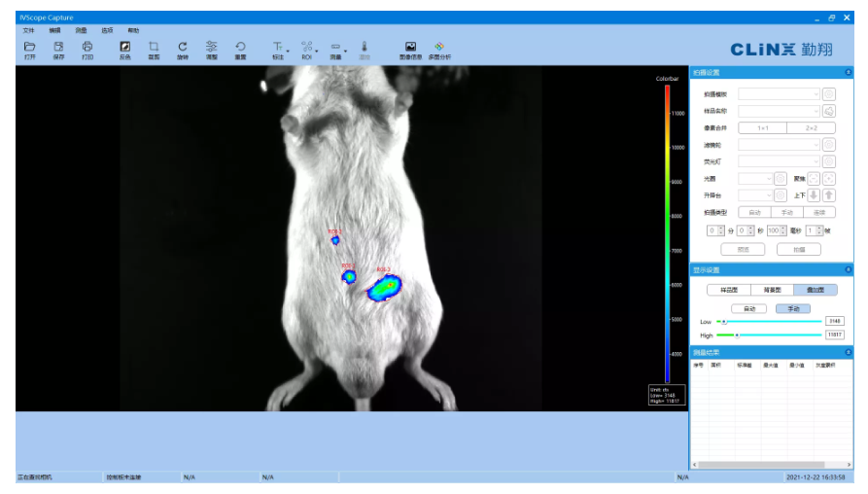The width and height of the screenshot is (868, 494).
Task: Select the ROI tool icon
Action: (x=307, y=50)
